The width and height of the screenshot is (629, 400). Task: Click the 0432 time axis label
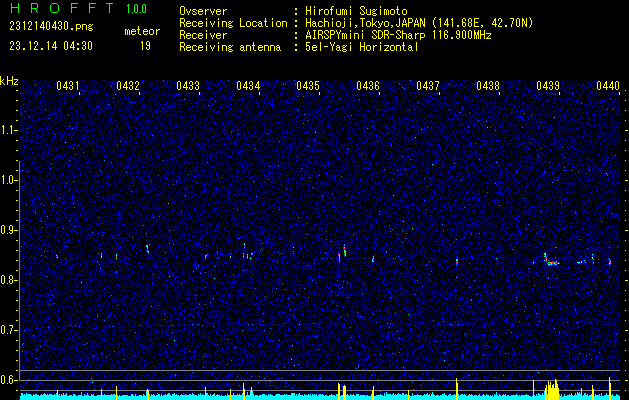tap(128, 86)
